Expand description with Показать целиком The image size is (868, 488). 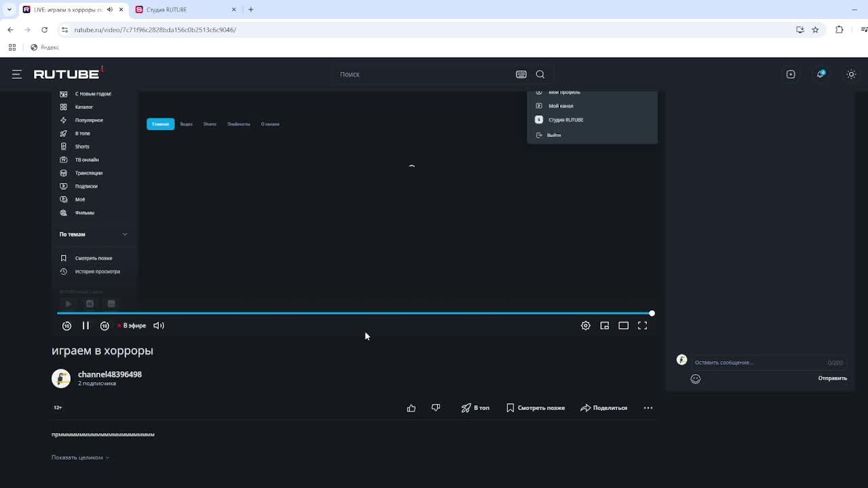(80, 457)
